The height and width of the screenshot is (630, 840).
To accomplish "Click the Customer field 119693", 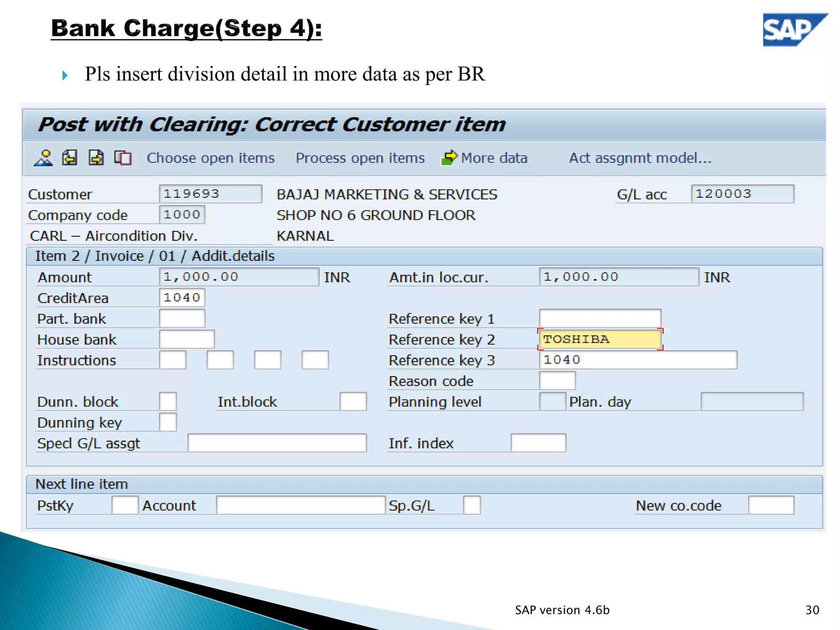I will pyautogui.click(x=210, y=194).
